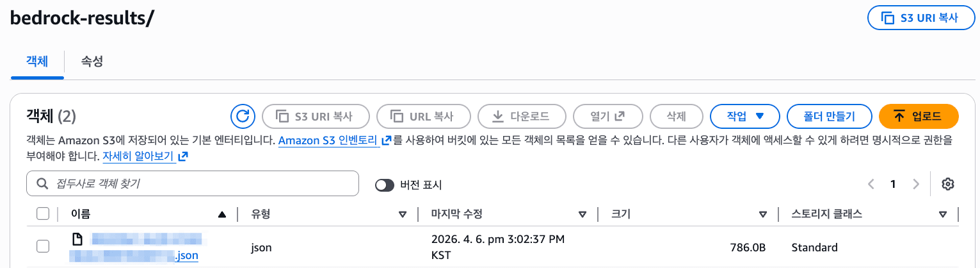Select the 객체 tab
Screen dimensions: 980x268
pyautogui.click(x=37, y=62)
